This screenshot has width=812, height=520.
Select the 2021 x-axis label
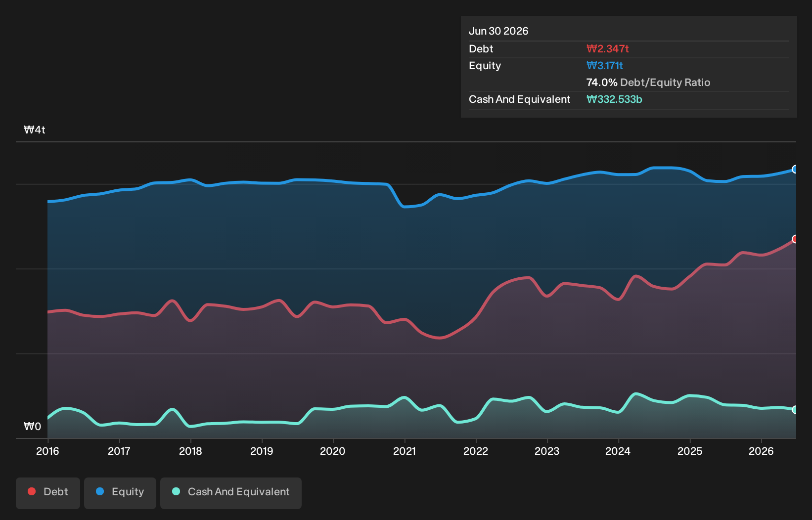tap(405, 451)
